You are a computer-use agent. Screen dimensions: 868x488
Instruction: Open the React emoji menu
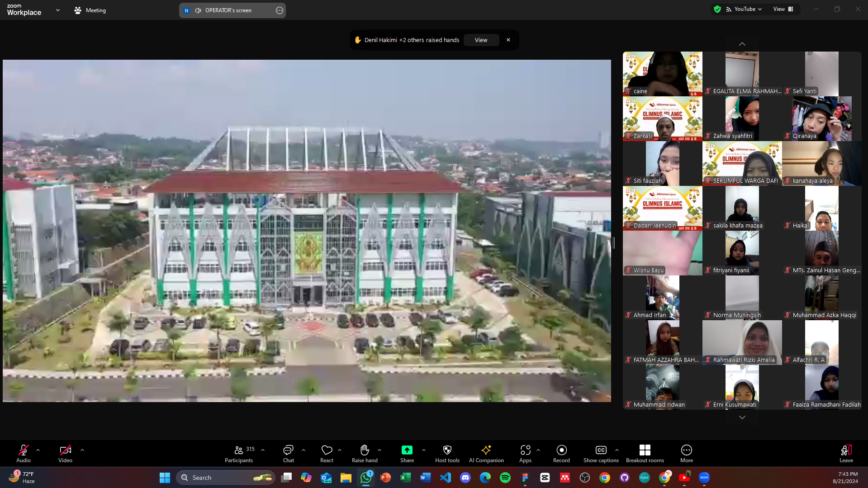(327, 454)
